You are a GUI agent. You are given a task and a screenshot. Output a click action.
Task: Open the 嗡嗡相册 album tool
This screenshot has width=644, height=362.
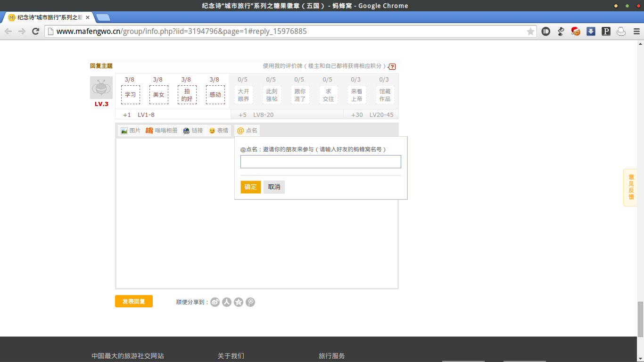click(x=162, y=131)
